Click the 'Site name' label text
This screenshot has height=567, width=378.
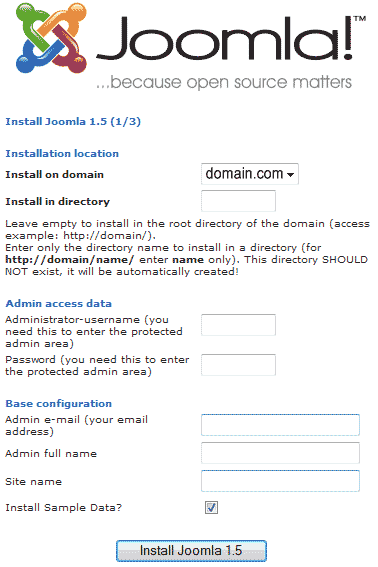point(34,482)
